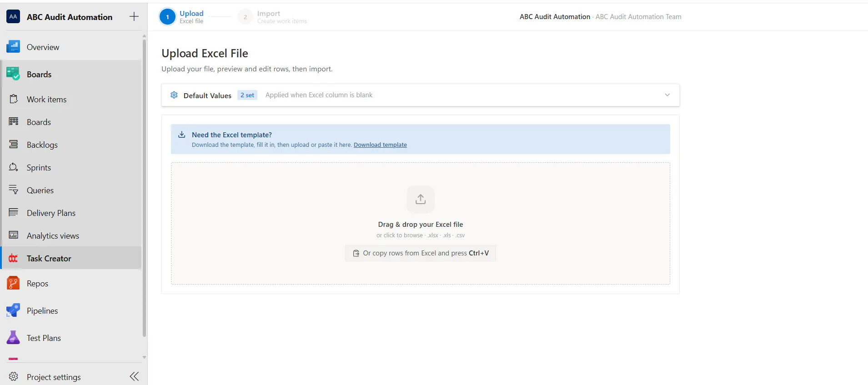
Task: Click the download icon in template banner
Action: click(x=182, y=135)
